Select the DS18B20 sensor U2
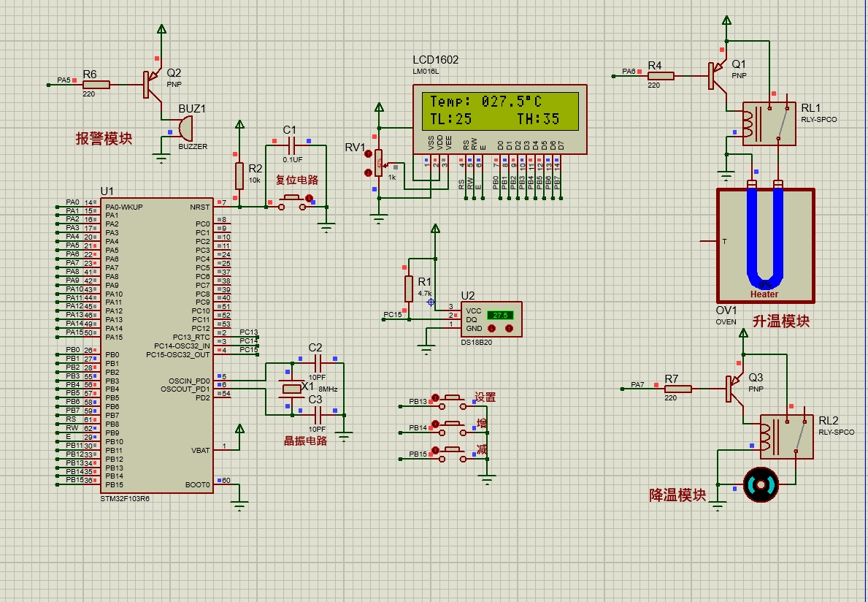 tap(491, 319)
